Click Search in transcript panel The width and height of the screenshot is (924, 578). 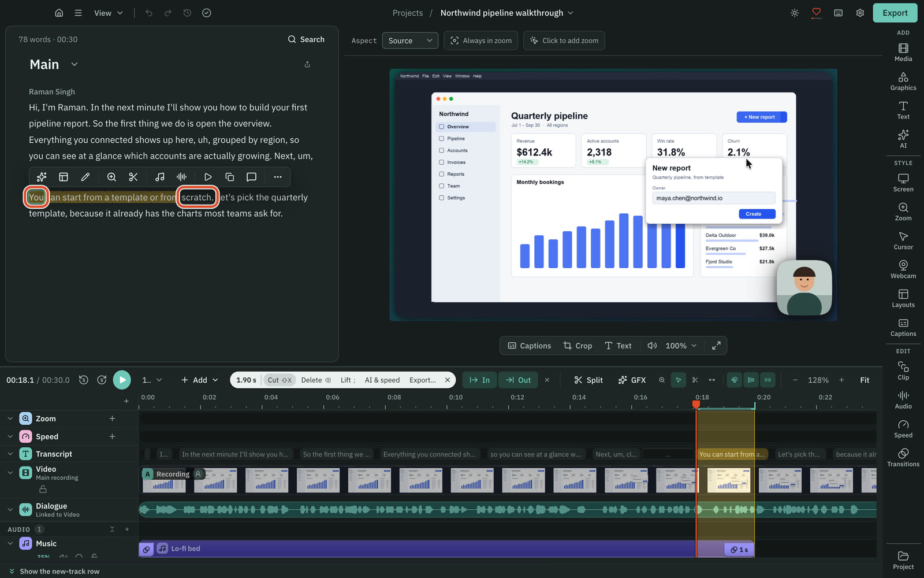click(306, 39)
